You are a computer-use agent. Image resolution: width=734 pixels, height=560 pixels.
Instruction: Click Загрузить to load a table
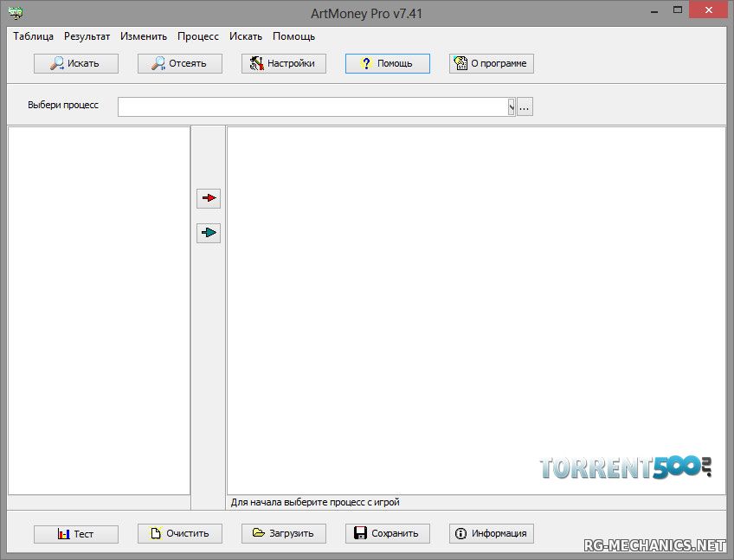pyautogui.click(x=284, y=533)
